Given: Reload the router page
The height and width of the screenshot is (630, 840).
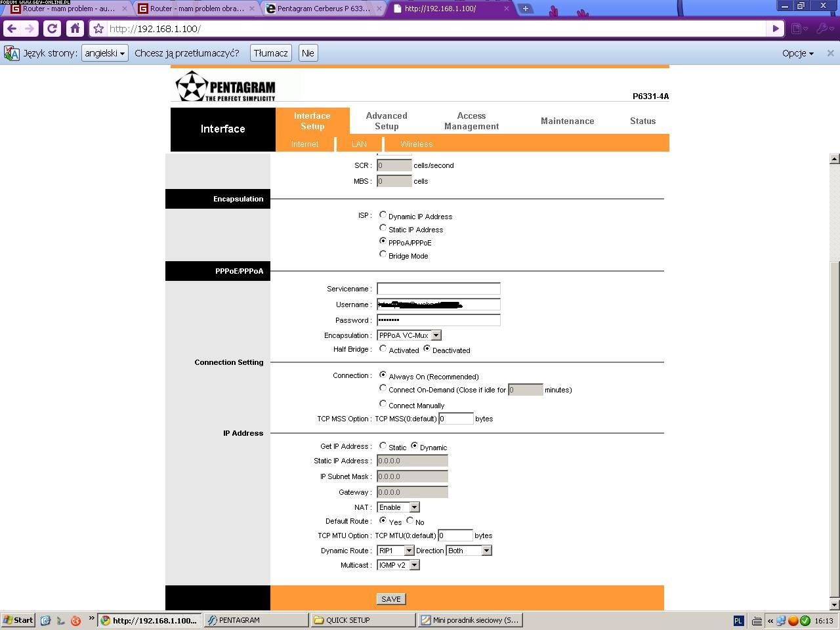Looking at the screenshot, I should pos(52,29).
